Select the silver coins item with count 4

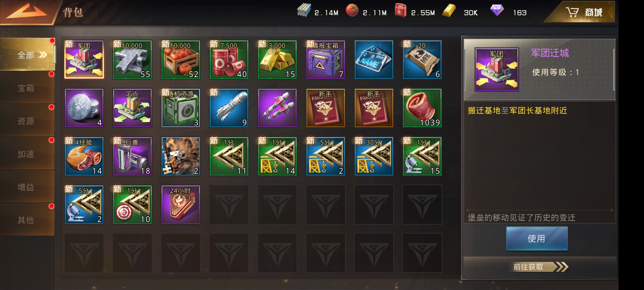pos(84,108)
